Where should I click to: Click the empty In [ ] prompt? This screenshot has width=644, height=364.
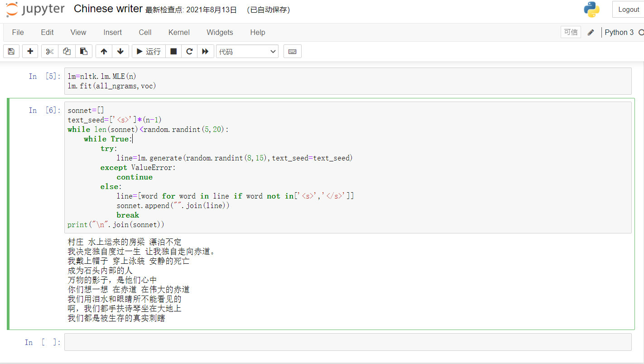coord(43,342)
